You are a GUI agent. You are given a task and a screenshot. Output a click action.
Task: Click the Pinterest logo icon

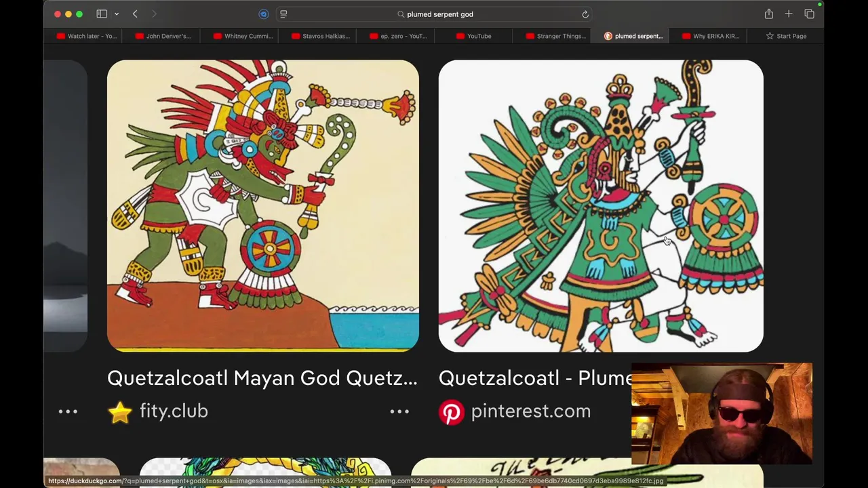(452, 412)
